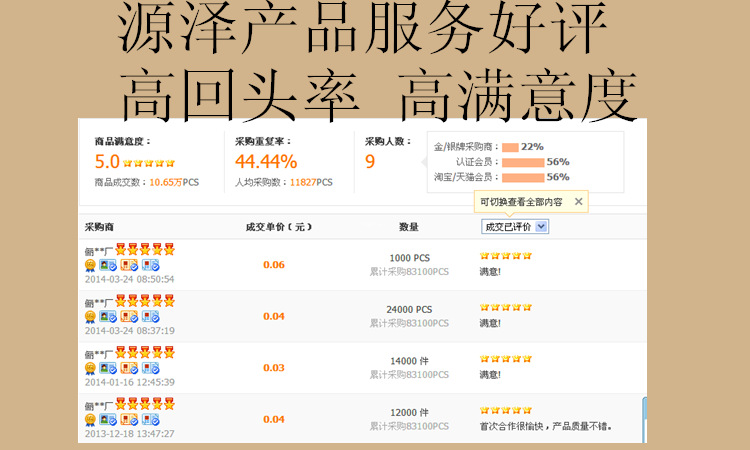
Task: Click the 满意! review in the 1000 PCS row
Action: (490, 272)
